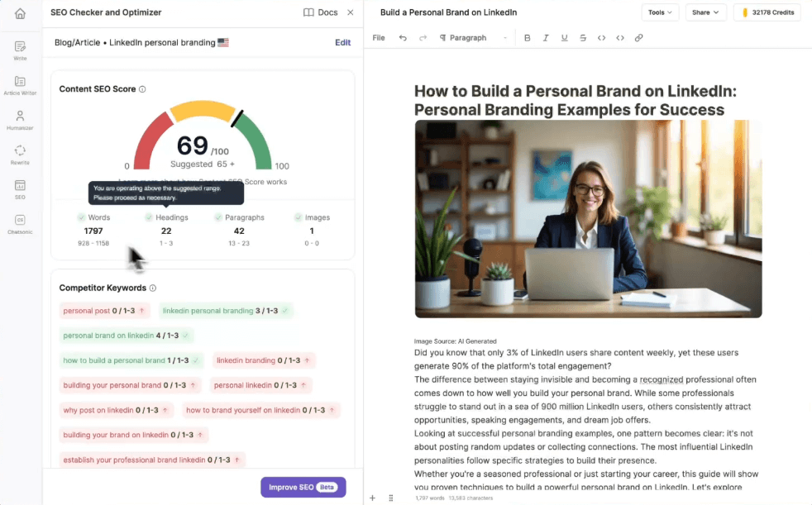Select the 'linkedin branding' keyword chip
This screenshot has width=812, height=505.
[x=264, y=360]
